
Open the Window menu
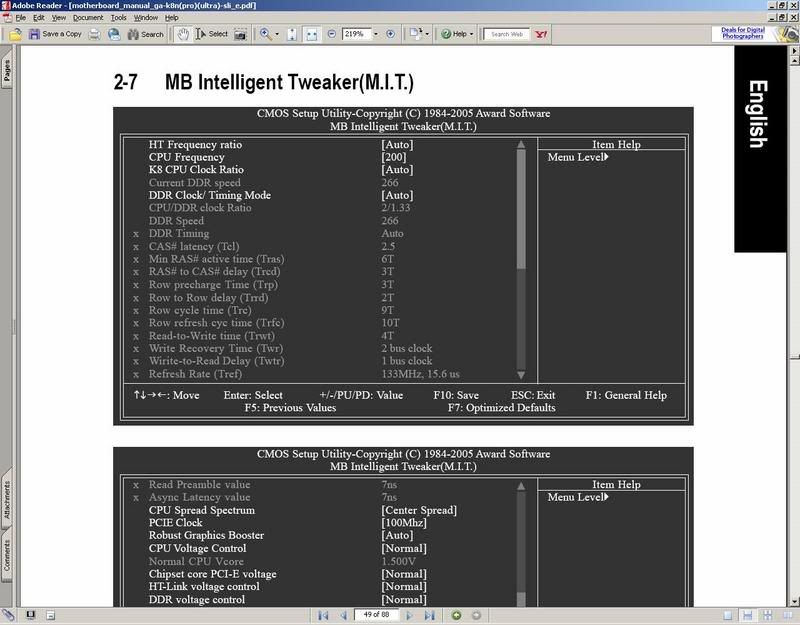146,17
